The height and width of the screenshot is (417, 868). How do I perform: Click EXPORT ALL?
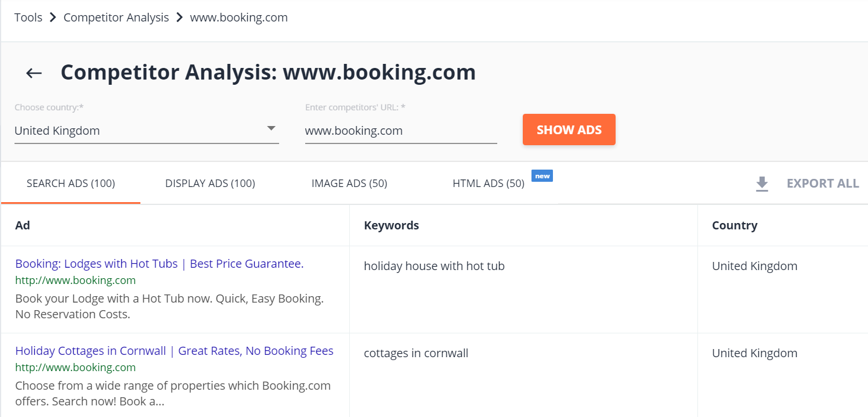(x=823, y=184)
